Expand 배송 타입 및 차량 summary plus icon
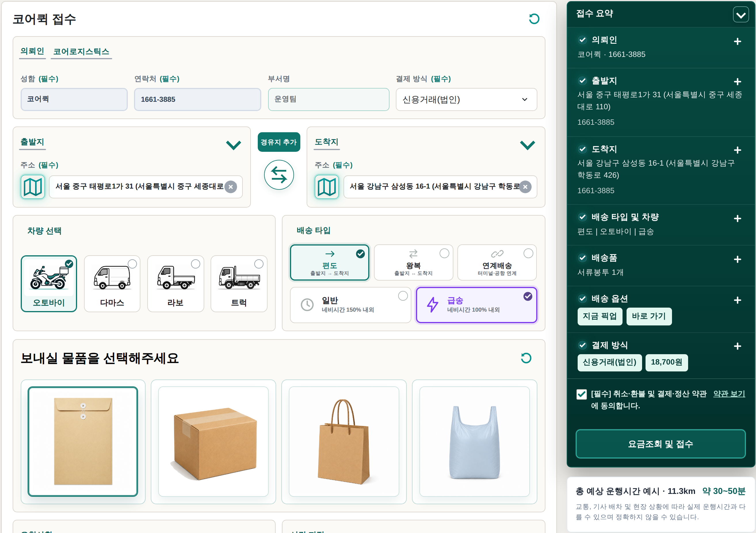The width and height of the screenshot is (756, 533). [738, 218]
